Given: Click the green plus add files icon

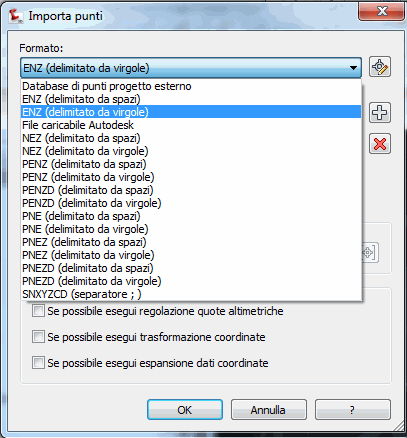Looking at the screenshot, I should click(380, 113).
